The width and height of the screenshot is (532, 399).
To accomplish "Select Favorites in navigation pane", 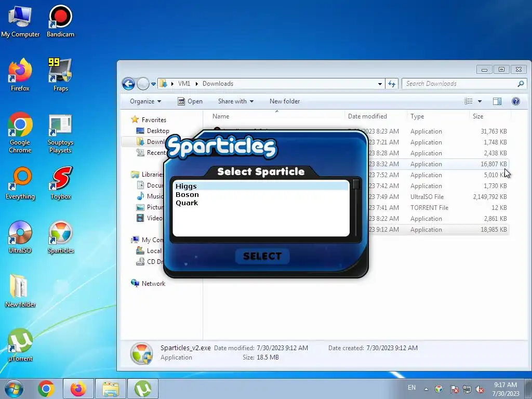I will (154, 120).
